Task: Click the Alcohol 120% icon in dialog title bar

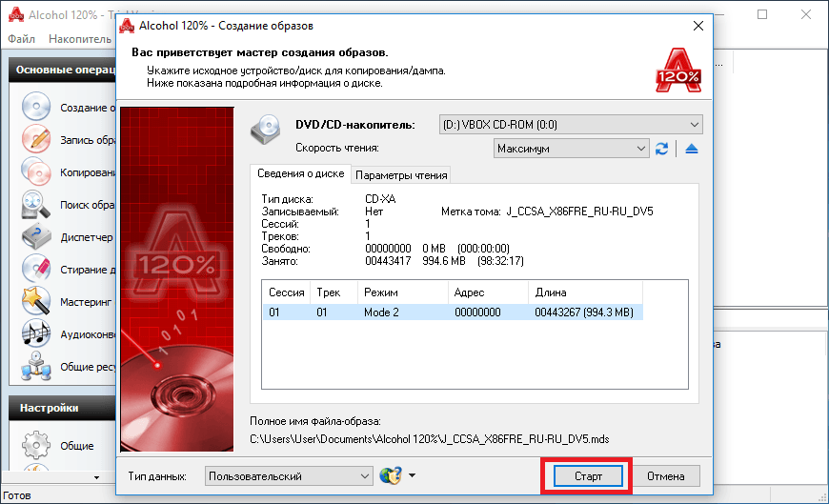Action: [x=127, y=26]
